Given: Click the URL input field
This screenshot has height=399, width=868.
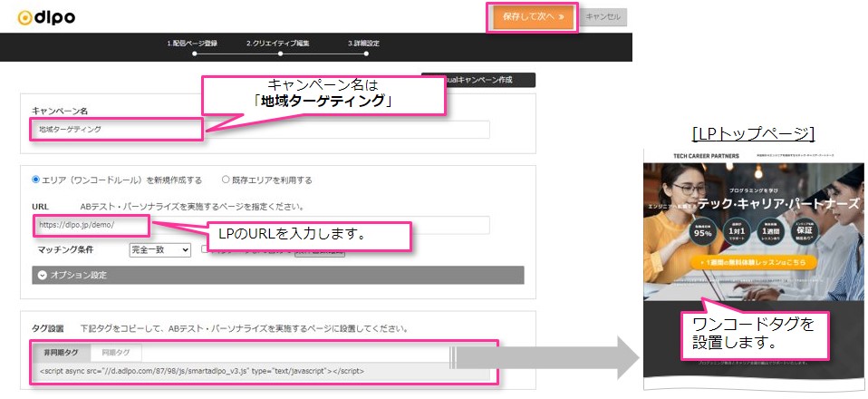Looking at the screenshot, I should tap(260, 225).
